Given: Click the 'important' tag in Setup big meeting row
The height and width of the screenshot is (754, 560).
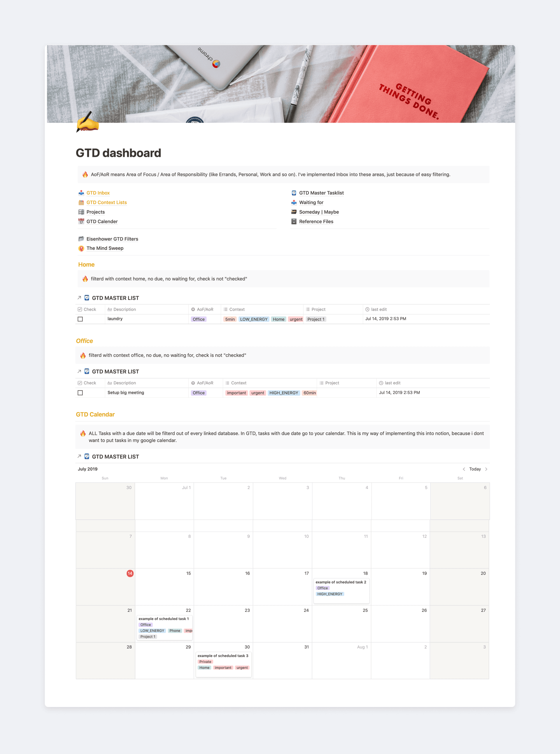Looking at the screenshot, I should pyautogui.click(x=236, y=393).
